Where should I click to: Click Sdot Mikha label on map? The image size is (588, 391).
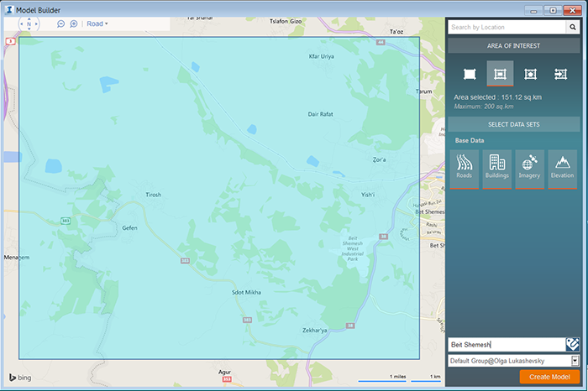pos(246,293)
